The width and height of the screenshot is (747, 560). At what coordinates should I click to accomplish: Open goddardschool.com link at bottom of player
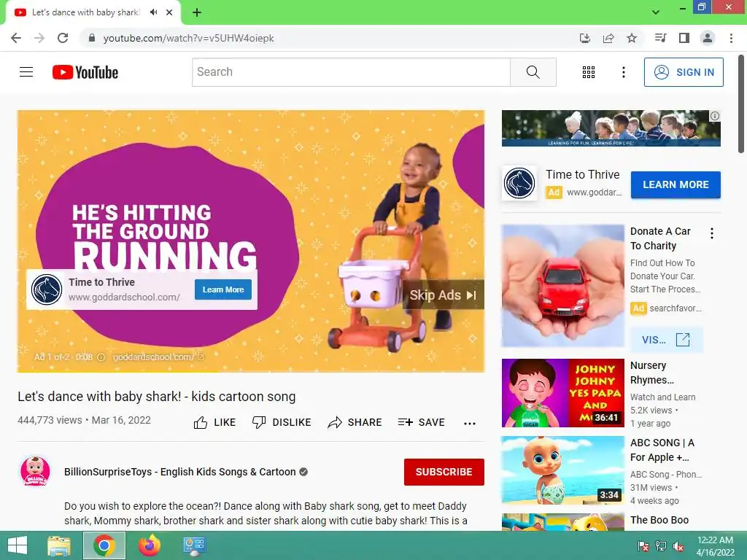(x=158, y=357)
